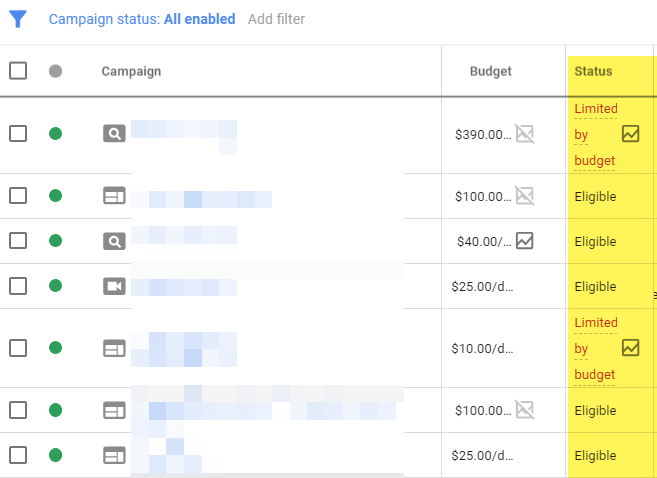Viewport: 657px width, 478px height.
Task: Open status dot dropdown for video campaign
Action: click(55, 287)
